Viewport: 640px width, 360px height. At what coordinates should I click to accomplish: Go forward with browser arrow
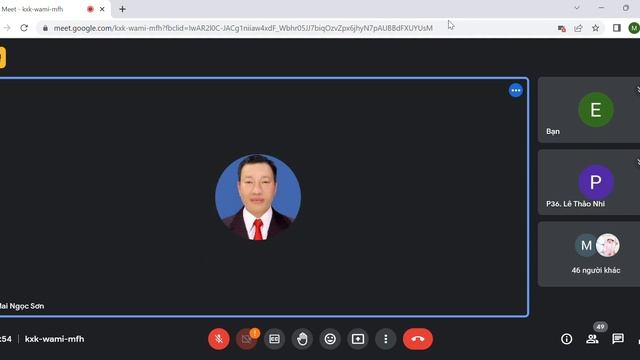[x=7, y=28]
